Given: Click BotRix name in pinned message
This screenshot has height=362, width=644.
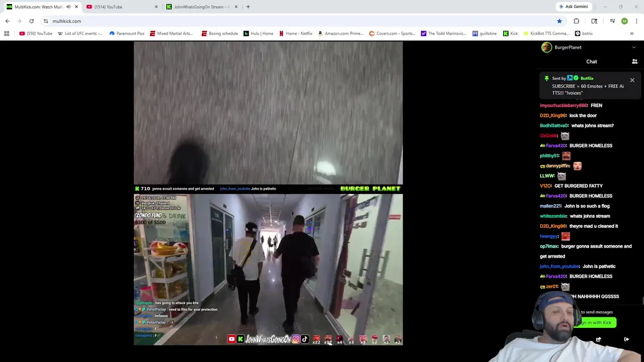Looking at the screenshot, I should pyautogui.click(x=587, y=78).
